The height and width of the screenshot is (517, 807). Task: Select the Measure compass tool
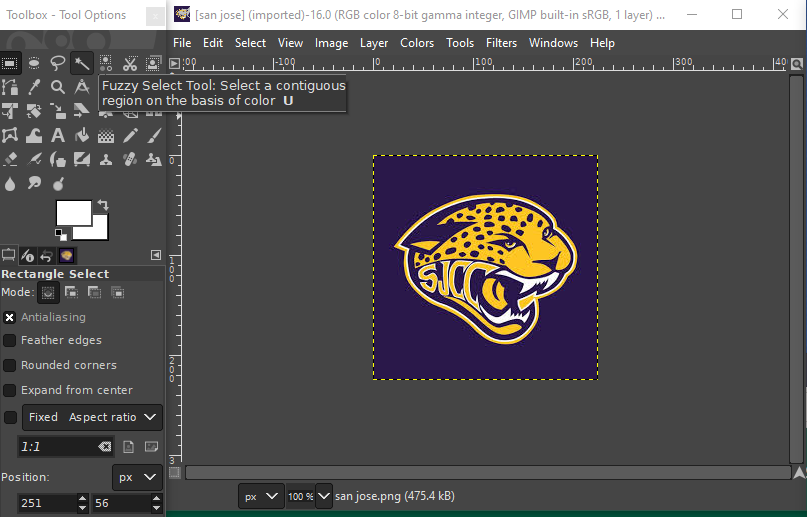pyautogui.click(x=82, y=87)
